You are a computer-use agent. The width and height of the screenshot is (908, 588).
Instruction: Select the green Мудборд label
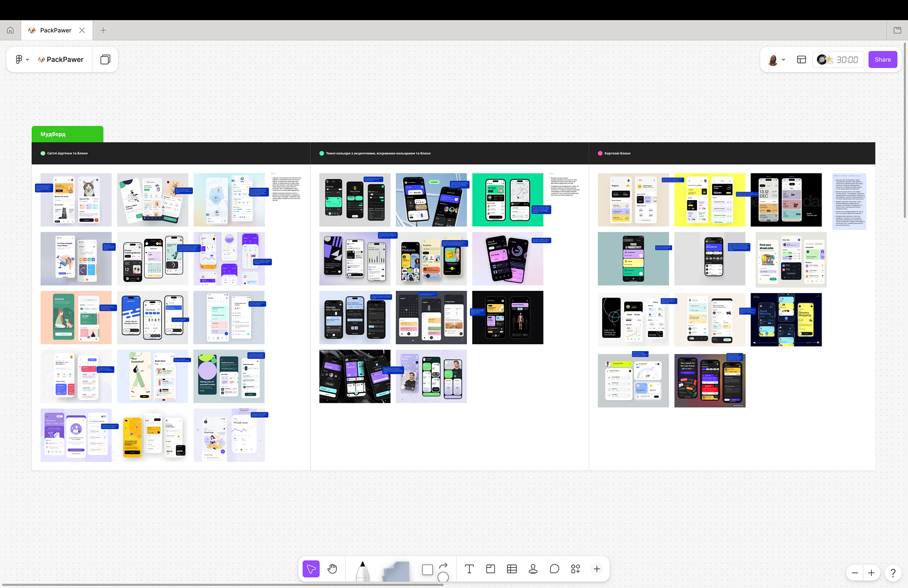[67, 134]
